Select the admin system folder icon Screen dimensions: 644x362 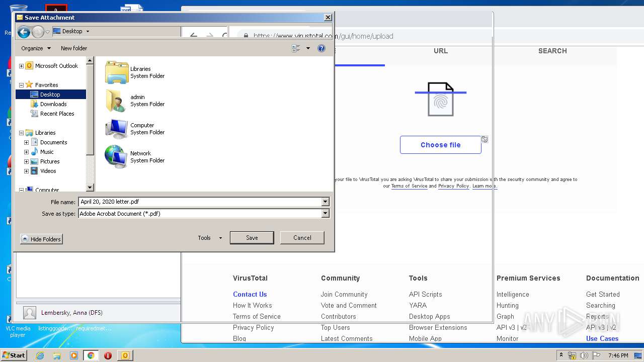(x=117, y=101)
